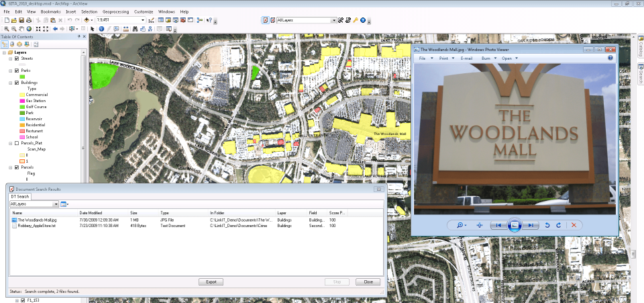Viewport: 644px width, 303px height.
Task: Switch TOC to List By Visibility
Action: pos(19,44)
